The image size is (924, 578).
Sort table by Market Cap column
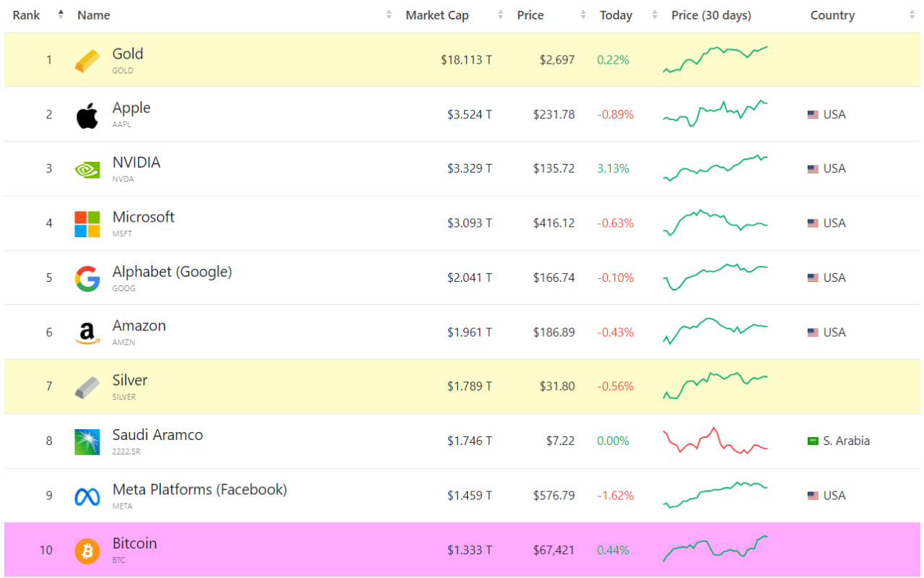click(x=437, y=15)
